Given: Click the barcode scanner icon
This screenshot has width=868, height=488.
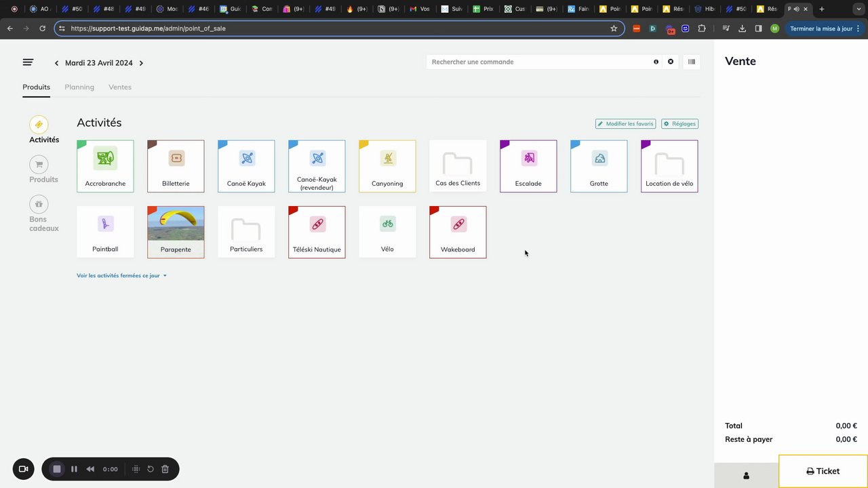Looking at the screenshot, I should [x=692, y=62].
